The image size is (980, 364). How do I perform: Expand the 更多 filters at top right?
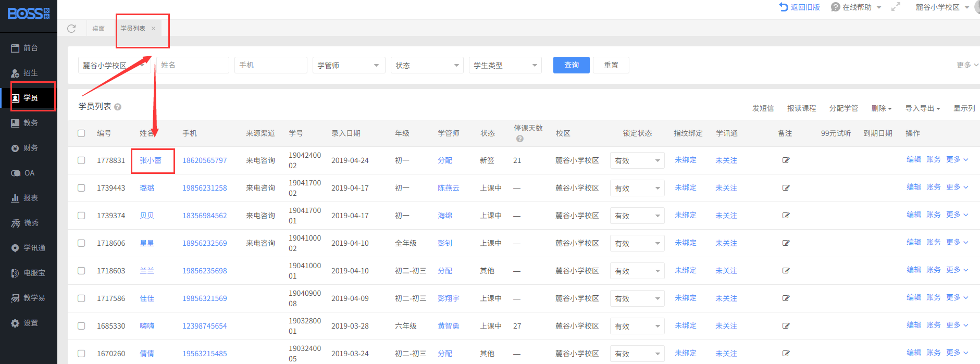(x=967, y=65)
